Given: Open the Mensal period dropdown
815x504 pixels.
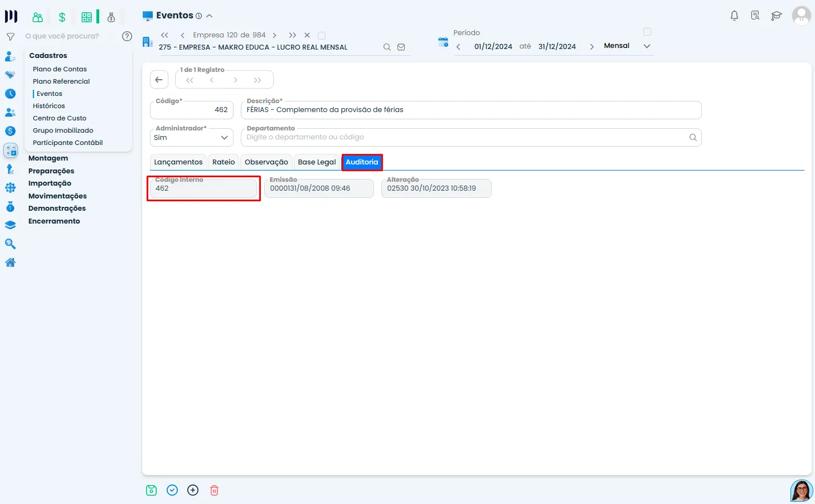Looking at the screenshot, I should coord(627,46).
